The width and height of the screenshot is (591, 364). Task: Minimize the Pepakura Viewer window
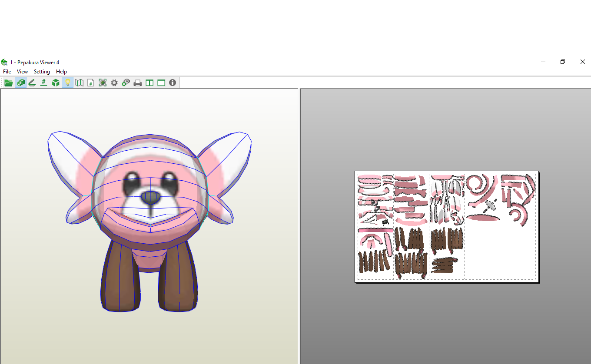pyautogui.click(x=543, y=62)
